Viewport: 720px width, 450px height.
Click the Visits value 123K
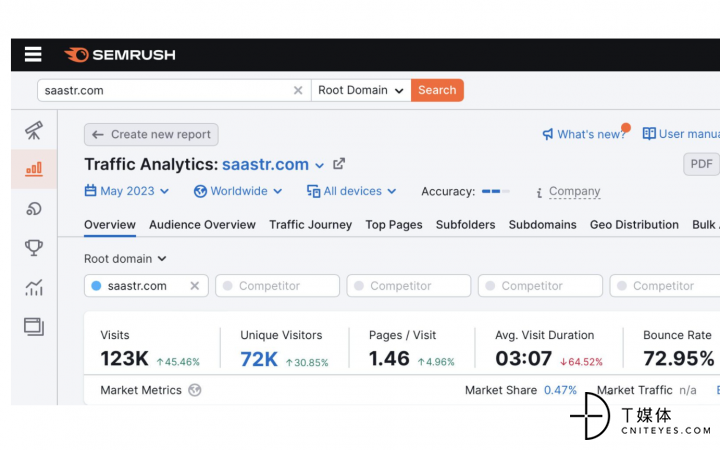point(124,359)
